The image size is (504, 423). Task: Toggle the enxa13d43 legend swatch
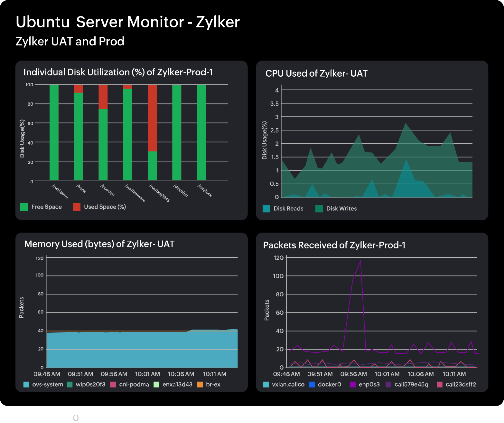coord(156,384)
